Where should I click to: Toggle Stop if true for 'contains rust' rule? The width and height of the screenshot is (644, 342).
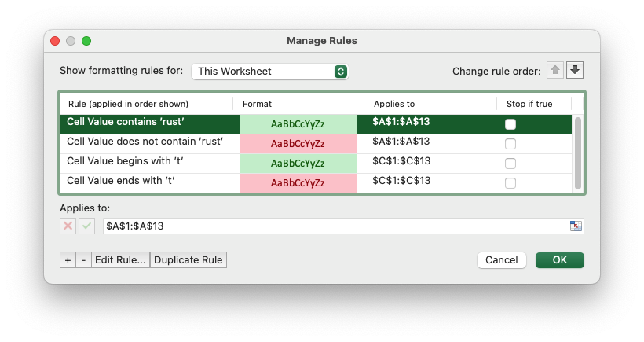pos(510,124)
